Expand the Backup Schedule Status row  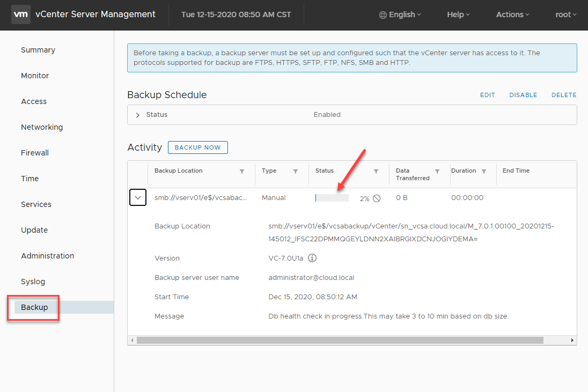pyautogui.click(x=138, y=115)
